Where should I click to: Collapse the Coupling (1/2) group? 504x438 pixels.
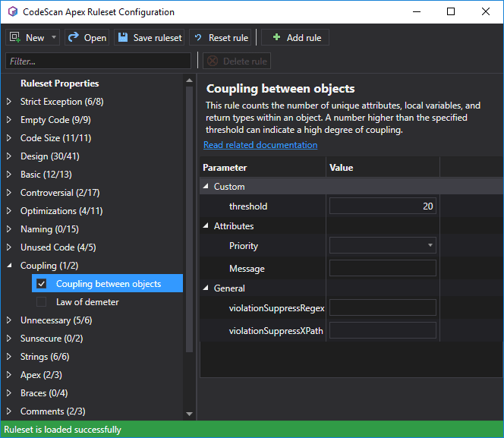9,266
